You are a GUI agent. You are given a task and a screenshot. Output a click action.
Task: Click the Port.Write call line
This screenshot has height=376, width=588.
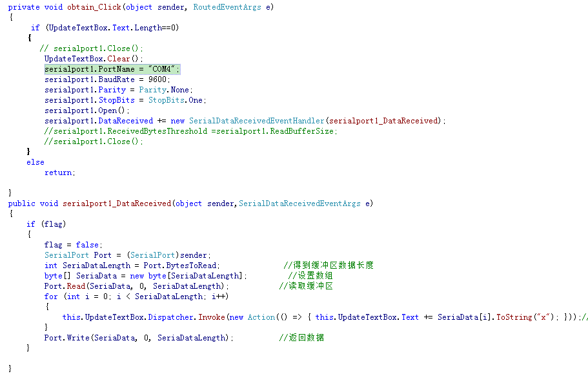pos(139,338)
